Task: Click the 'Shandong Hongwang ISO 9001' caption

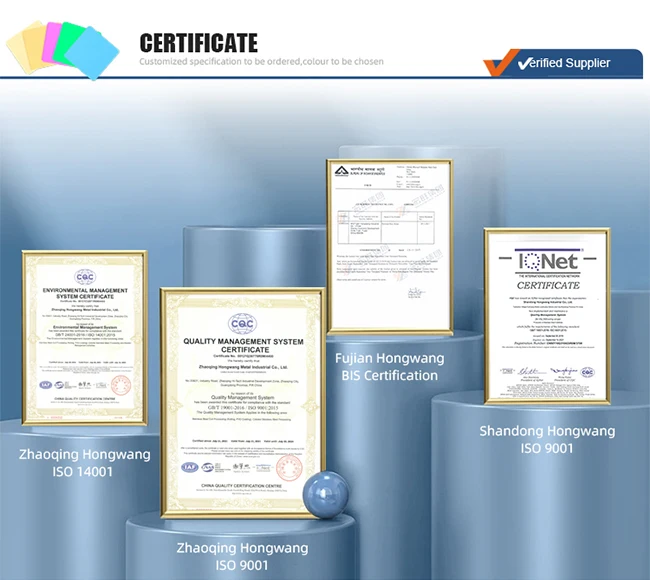Action: point(547,439)
